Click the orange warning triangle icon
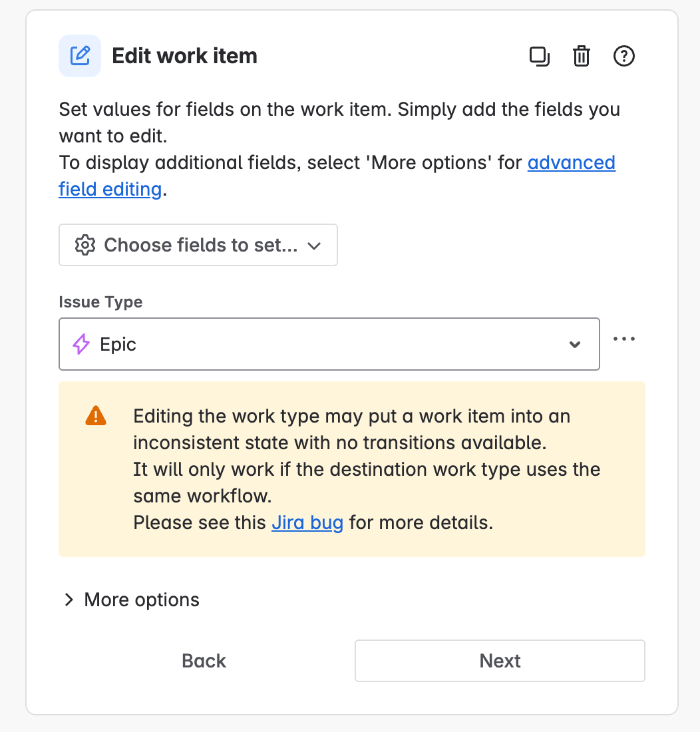Screen dimensions: 700x732 [x=95, y=415]
